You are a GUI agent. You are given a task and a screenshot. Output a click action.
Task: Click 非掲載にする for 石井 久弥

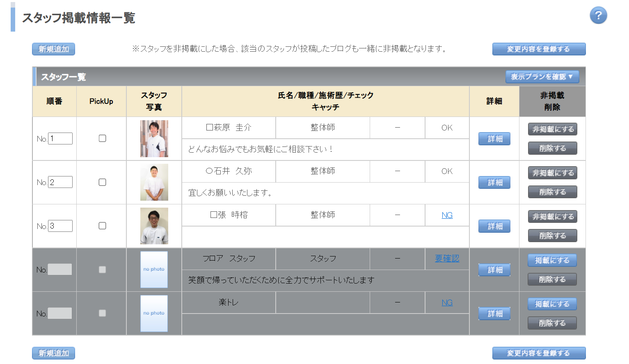pos(552,173)
